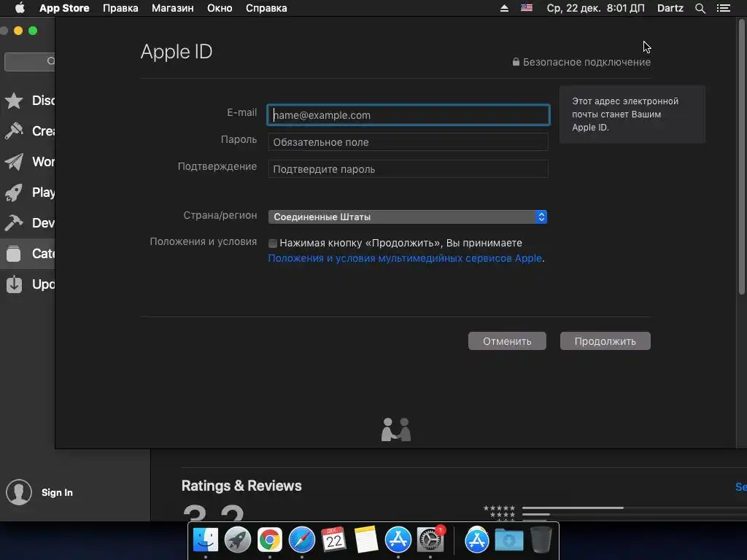Open the Справка menu
The width and height of the screenshot is (747, 560).
[266, 8]
